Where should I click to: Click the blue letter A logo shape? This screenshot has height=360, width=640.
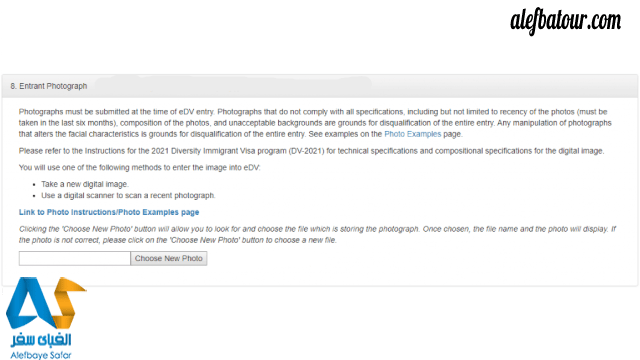29,302
